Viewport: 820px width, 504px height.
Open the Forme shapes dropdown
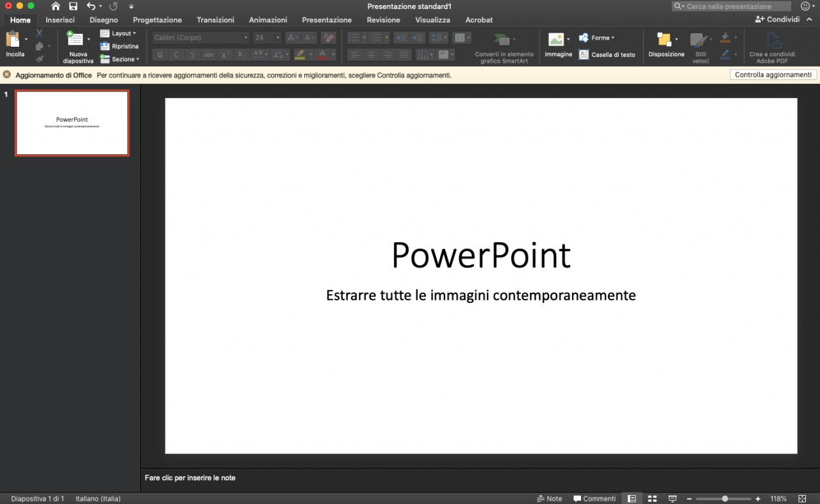point(596,38)
